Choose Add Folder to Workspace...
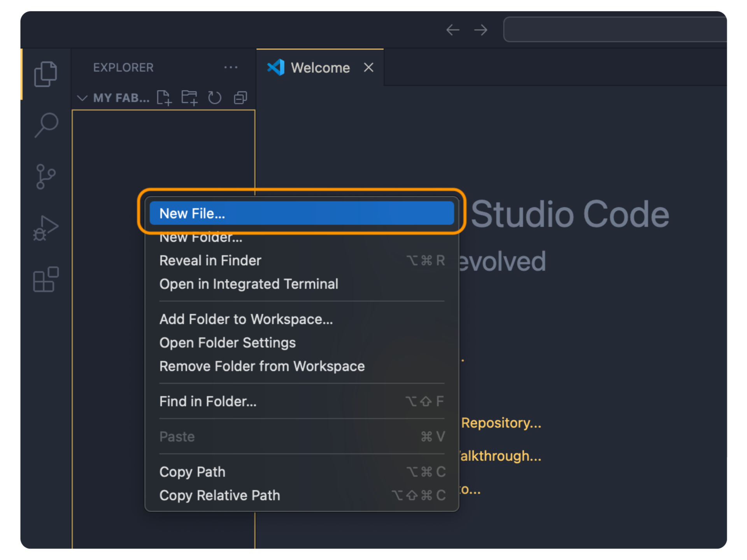 [302, 319]
